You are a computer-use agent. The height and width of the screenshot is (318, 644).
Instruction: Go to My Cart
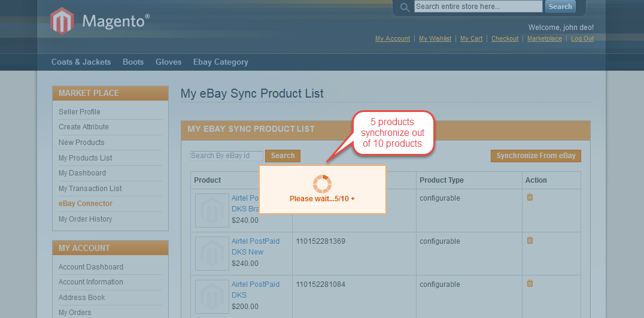pyautogui.click(x=471, y=38)
